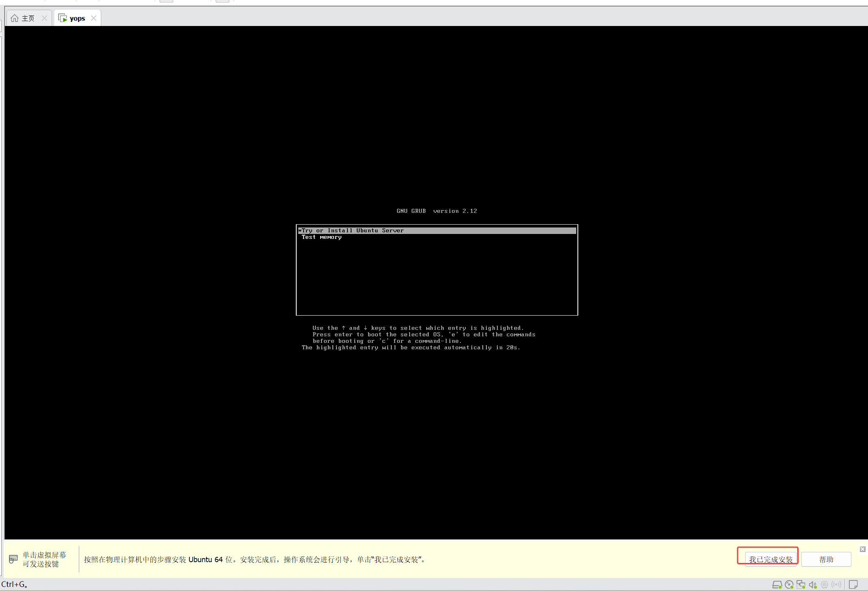Click the VM running icon on the yops tab
The image size is (868, 591).
click(x=63, y=18)
